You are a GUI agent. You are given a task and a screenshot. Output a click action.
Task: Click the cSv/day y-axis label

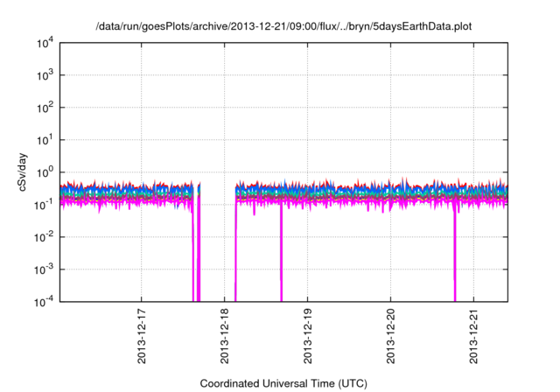[x=22, y=172]
